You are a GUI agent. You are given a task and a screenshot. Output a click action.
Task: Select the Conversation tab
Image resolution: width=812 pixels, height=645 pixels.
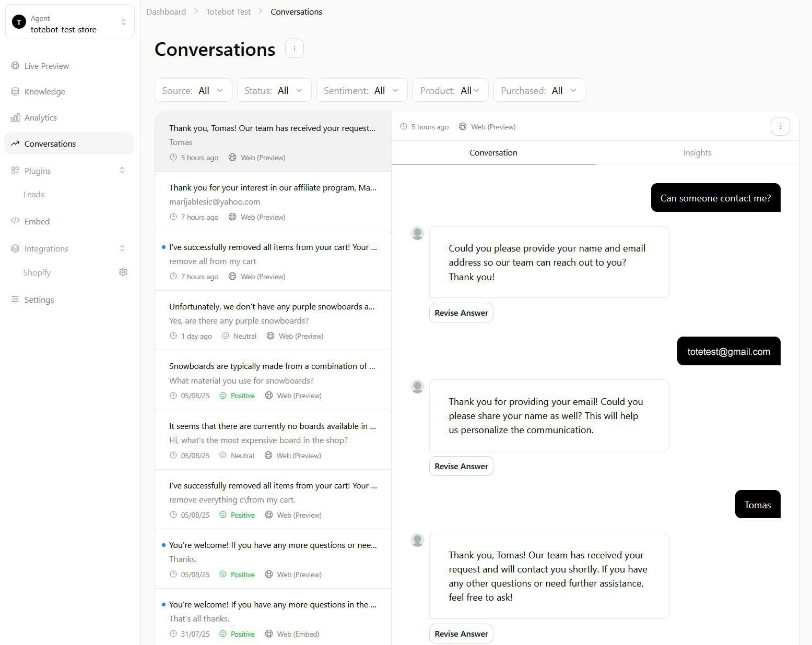click(493, 152)
